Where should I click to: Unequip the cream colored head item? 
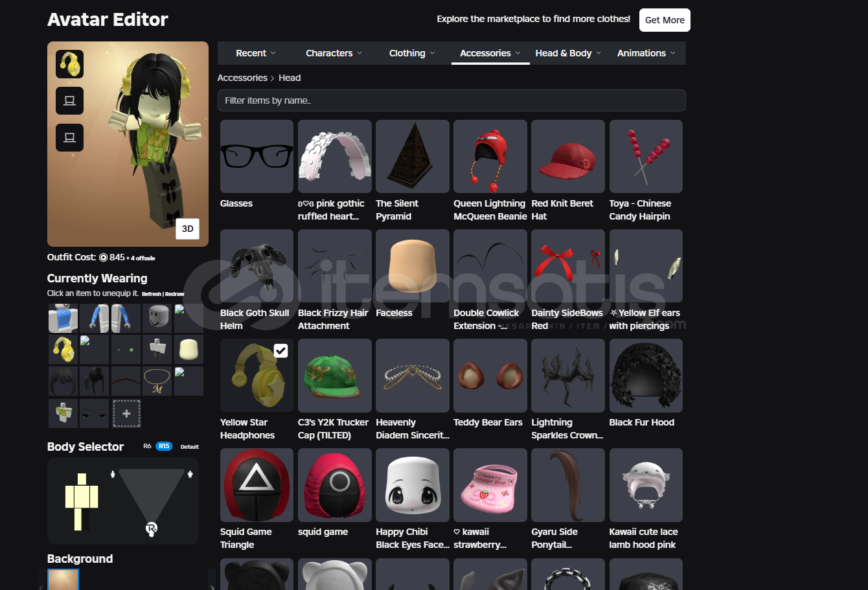coord(188,350)
